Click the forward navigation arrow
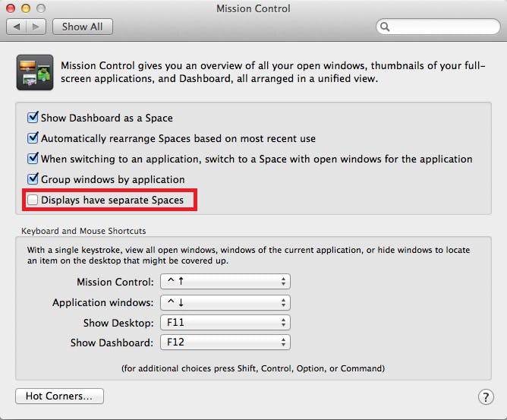507x420 pixels. pos(36,27)
